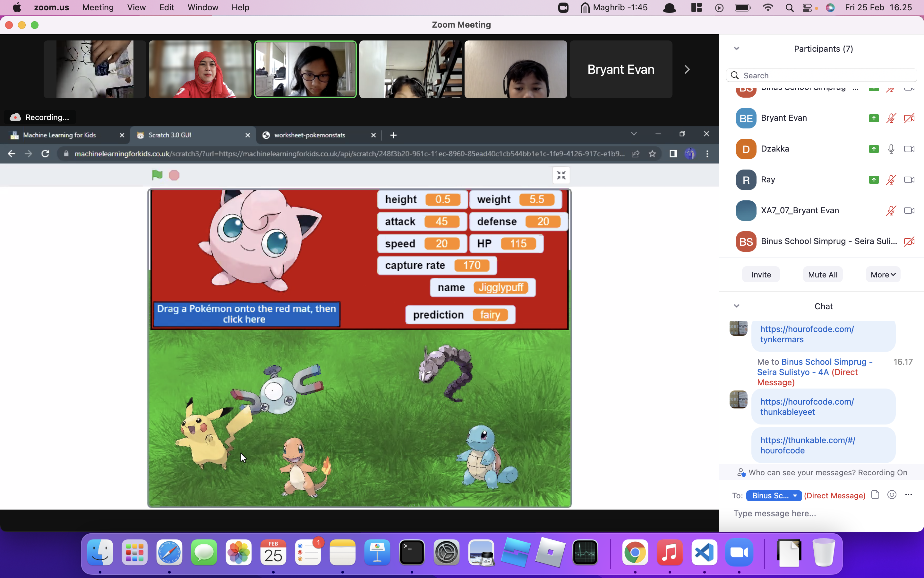Exit full screen mode in Scratch stage
This screenshot has height=578, width=924.
point(561,175)
